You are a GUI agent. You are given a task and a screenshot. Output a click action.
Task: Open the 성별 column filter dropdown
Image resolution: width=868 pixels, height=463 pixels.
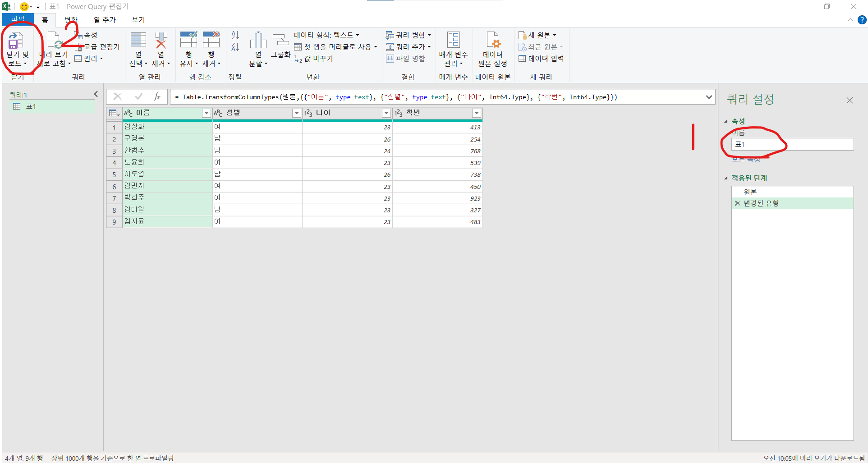(296, 113)
